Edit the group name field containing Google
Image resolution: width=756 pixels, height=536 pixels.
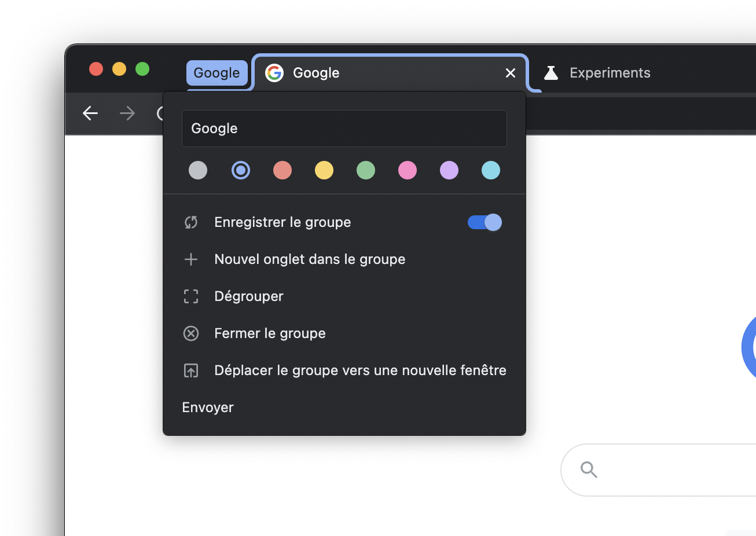pos(344,129)
